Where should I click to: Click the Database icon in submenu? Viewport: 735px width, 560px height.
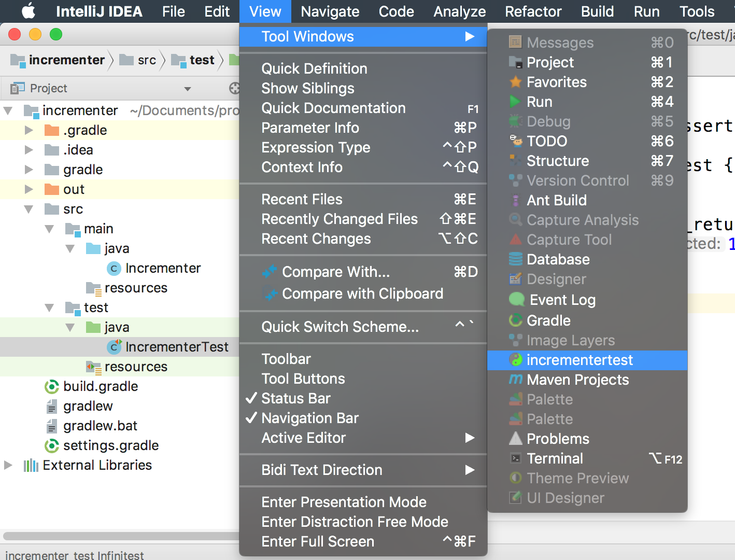click(515, 259)
